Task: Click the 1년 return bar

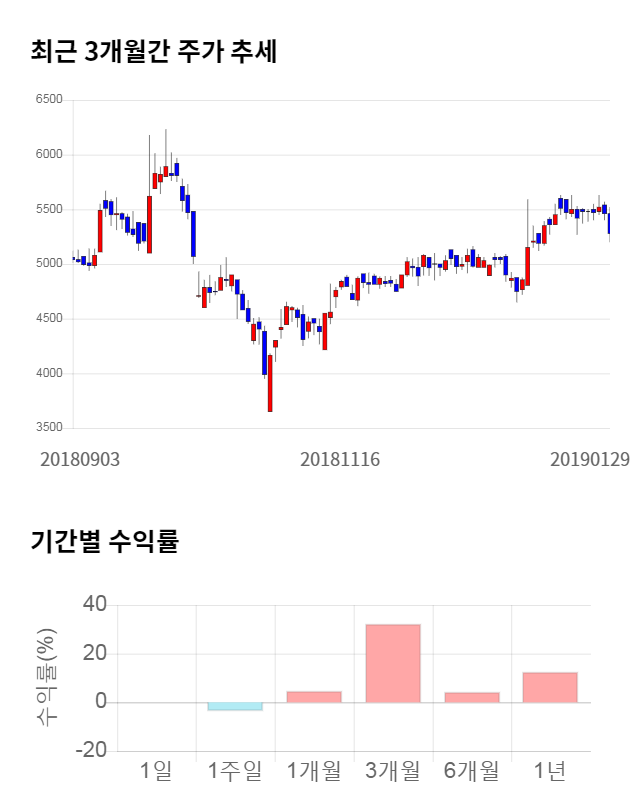Action: point(550,687)
